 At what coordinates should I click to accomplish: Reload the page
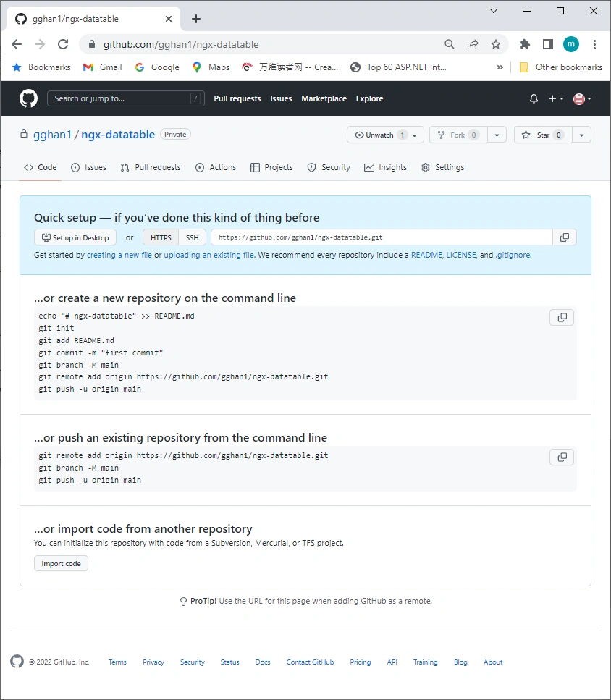63,44
